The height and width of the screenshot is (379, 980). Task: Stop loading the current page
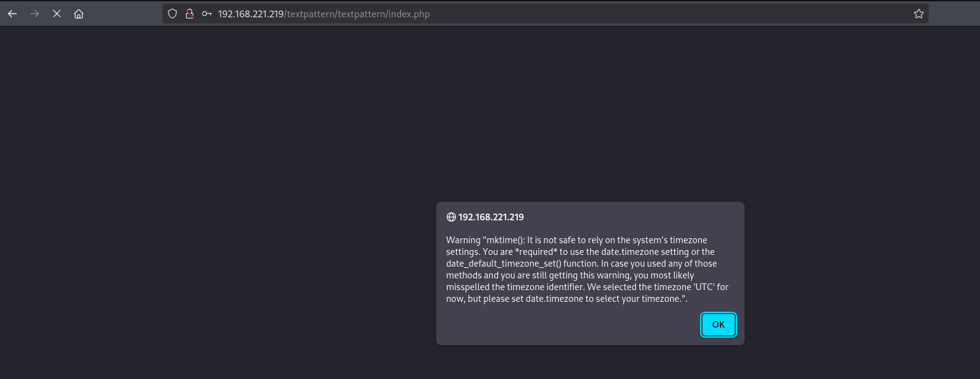point(57,14)
